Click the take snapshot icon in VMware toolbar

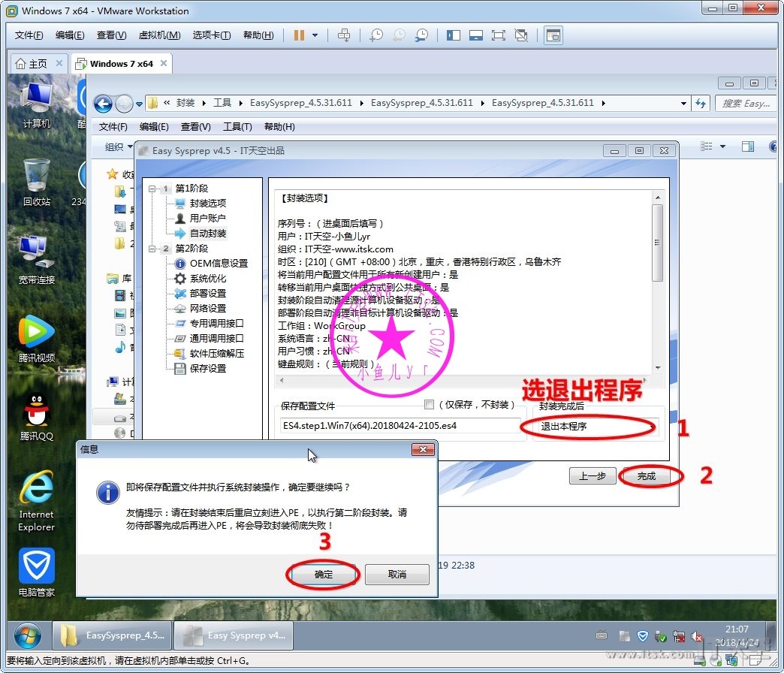click(376, 35)
